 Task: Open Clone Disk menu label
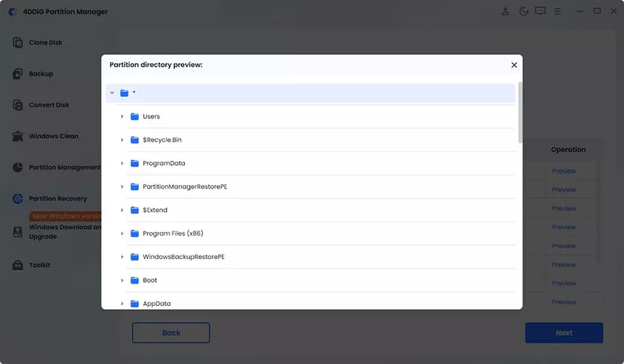pos(46,43)
